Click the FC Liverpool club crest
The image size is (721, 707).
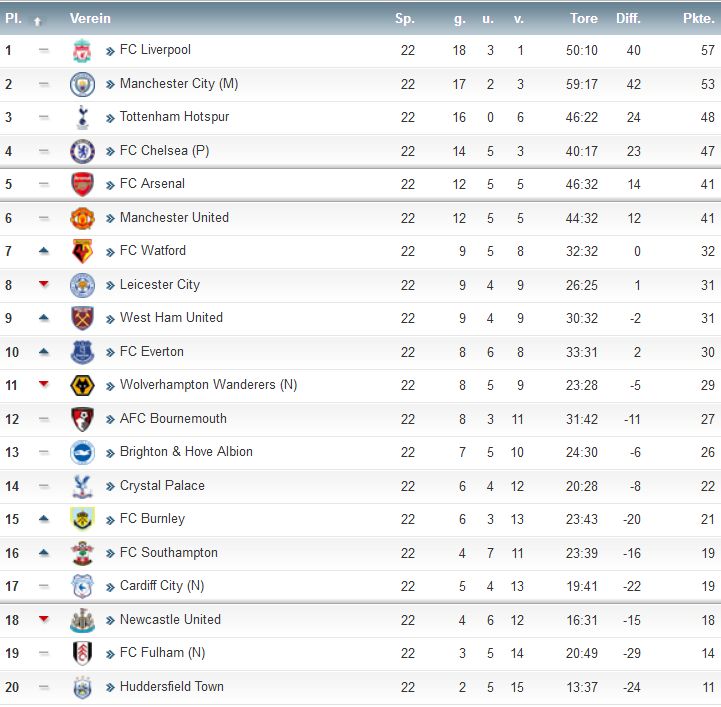pyautogui.click(x=82, y=51)
